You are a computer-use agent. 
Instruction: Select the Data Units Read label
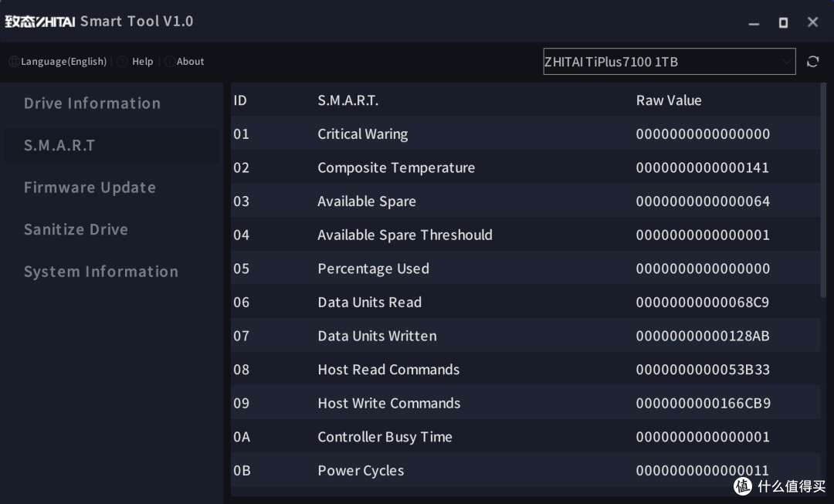click(x=370, y=302)
